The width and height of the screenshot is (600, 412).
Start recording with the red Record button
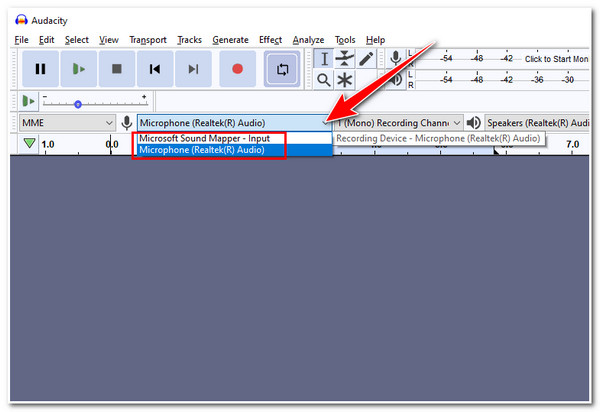[x=238, y=69]
